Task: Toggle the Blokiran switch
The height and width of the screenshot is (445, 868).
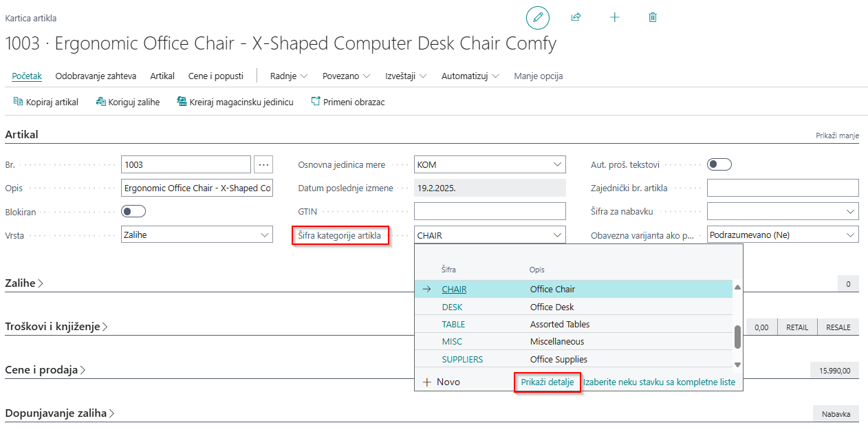Action: pyautogui.click(x=133, y=211)
